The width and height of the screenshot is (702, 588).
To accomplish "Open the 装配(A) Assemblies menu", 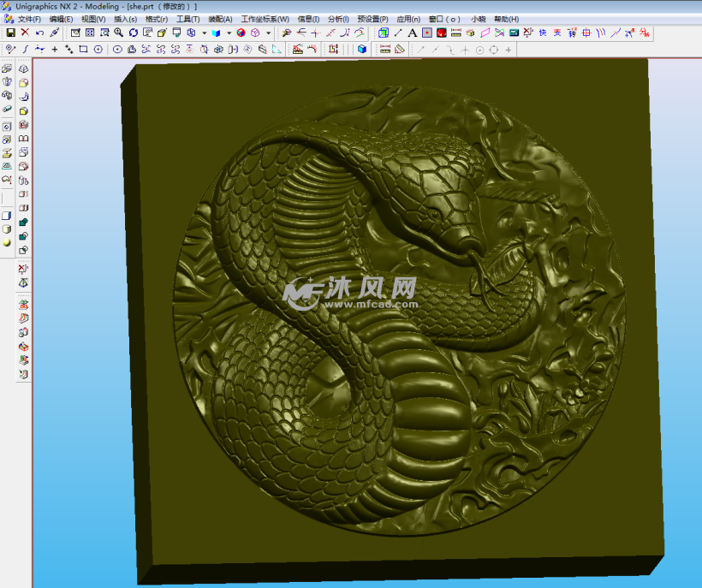I will coord(220,19).
